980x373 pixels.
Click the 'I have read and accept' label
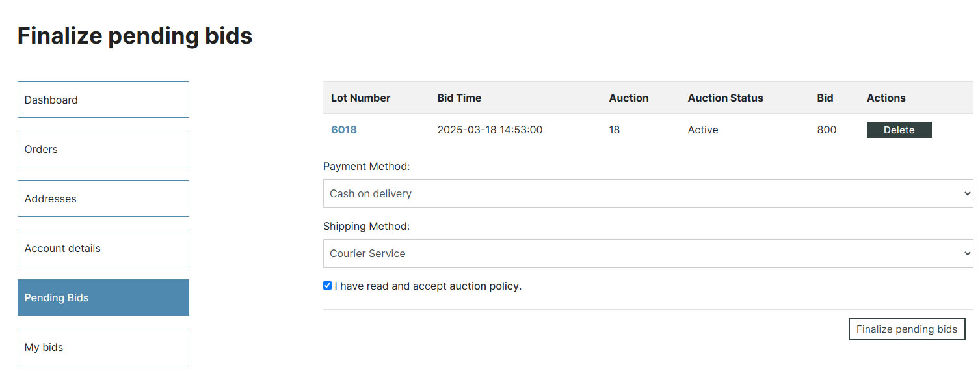click(391, 286)
